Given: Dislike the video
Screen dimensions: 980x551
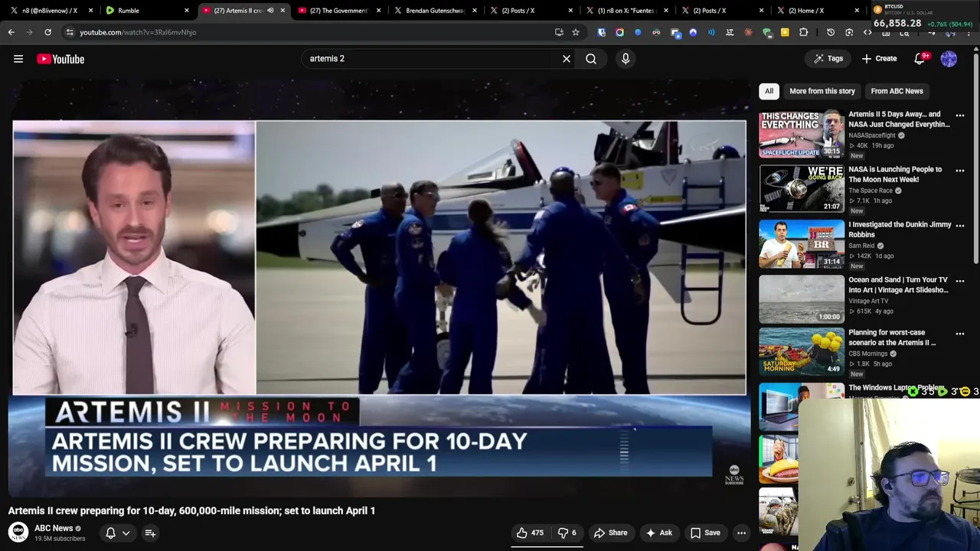Looking at the screenshot, I should pyautogui.click(x=567, y=533).
